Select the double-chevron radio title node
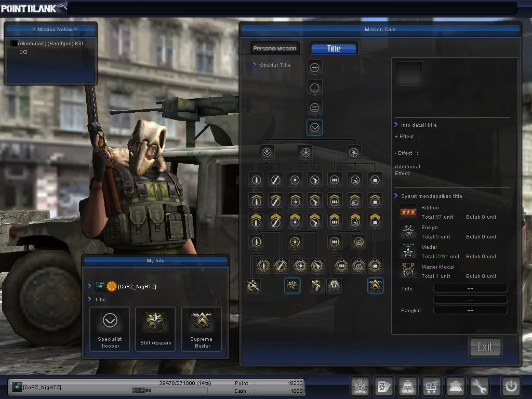Viewport: 532px width, 399px height. [355, 220]
